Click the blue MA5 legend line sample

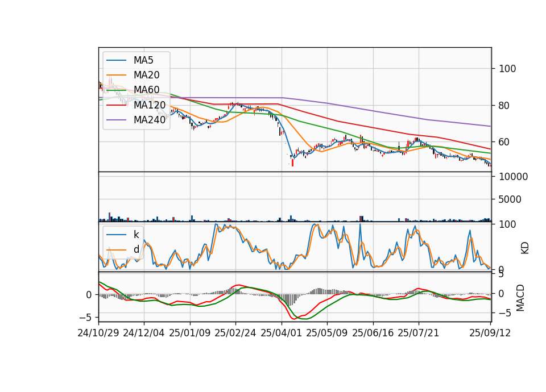pos(116,60)
